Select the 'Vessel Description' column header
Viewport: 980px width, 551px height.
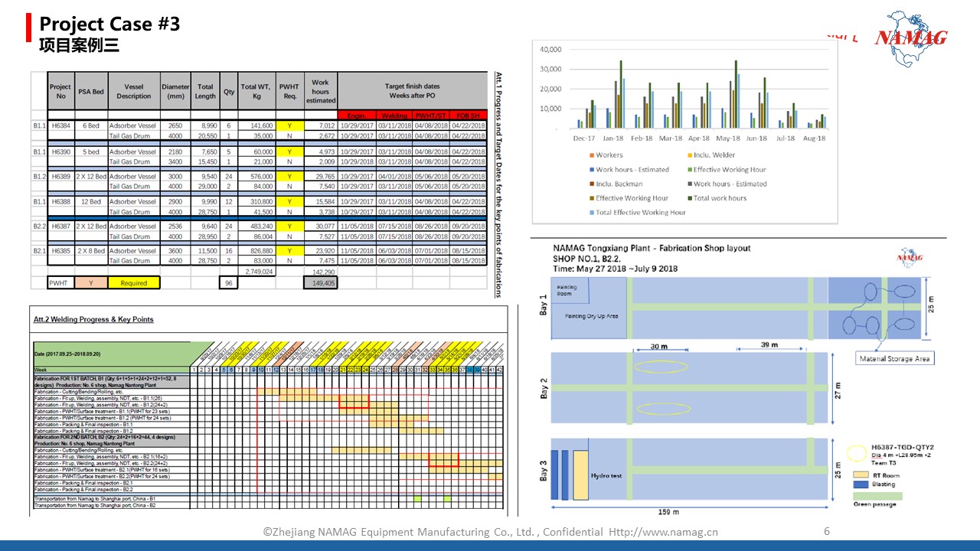pos(133,91)
